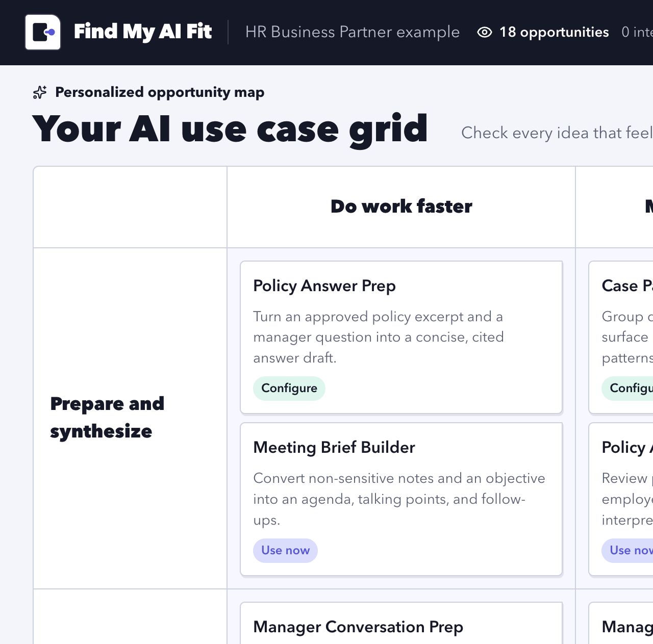Click the eye icon beside opportunities count
Image resolution: width=653 pixels, height=644 pixels.
point(484,32)
